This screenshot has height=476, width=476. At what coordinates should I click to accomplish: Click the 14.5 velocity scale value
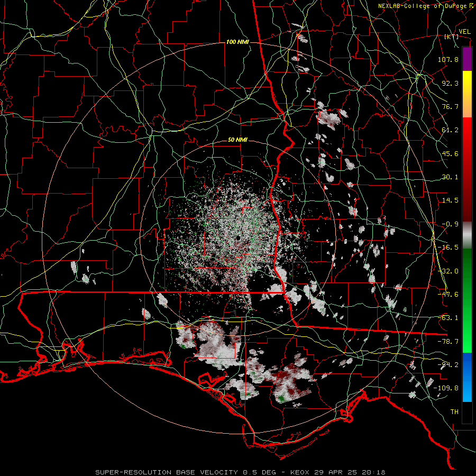click(x=450, y=200)
